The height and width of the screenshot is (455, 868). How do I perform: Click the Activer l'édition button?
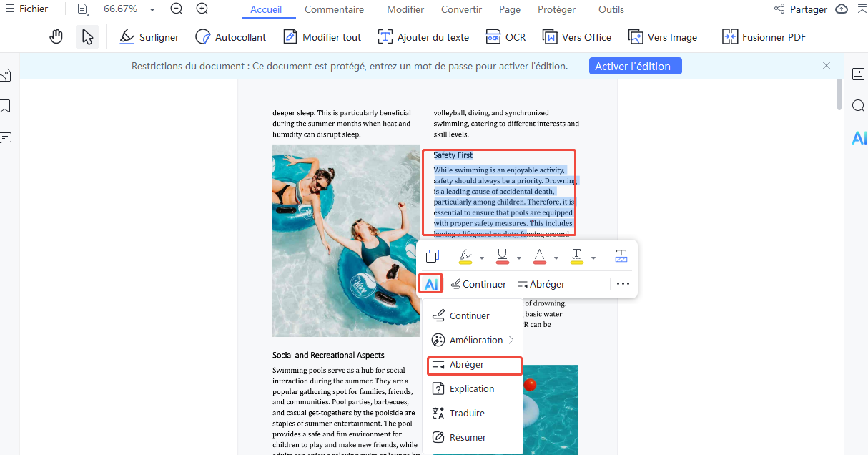click(635, 66)
